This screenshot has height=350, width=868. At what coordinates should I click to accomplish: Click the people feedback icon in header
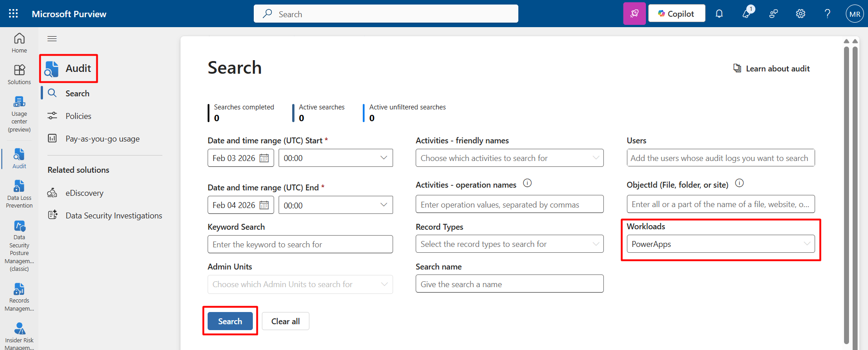tap(773, 14)
